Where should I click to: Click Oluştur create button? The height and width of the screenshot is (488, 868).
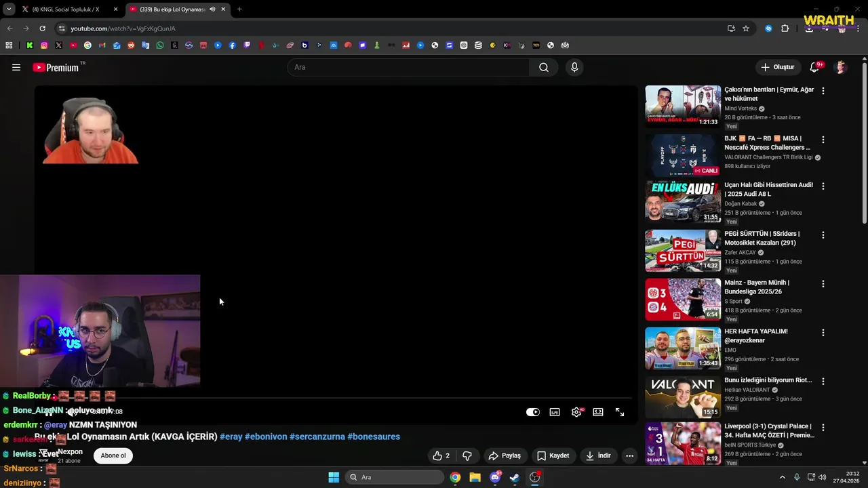(x=777, y=67)
